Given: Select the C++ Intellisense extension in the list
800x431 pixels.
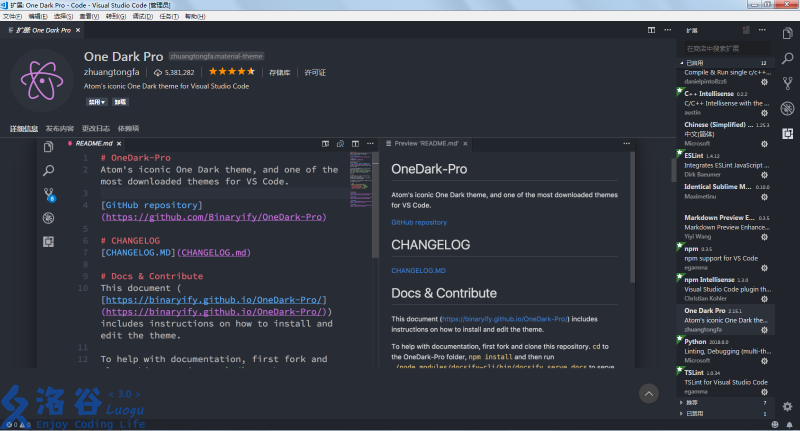Looking at the screenshot, I should pyautogui.click(x=726, y=103).
